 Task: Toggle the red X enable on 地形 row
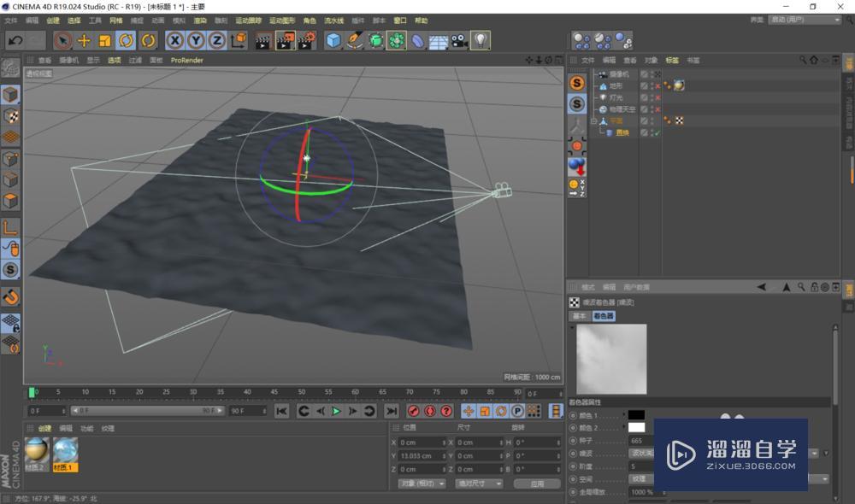(x=657, y=86)
